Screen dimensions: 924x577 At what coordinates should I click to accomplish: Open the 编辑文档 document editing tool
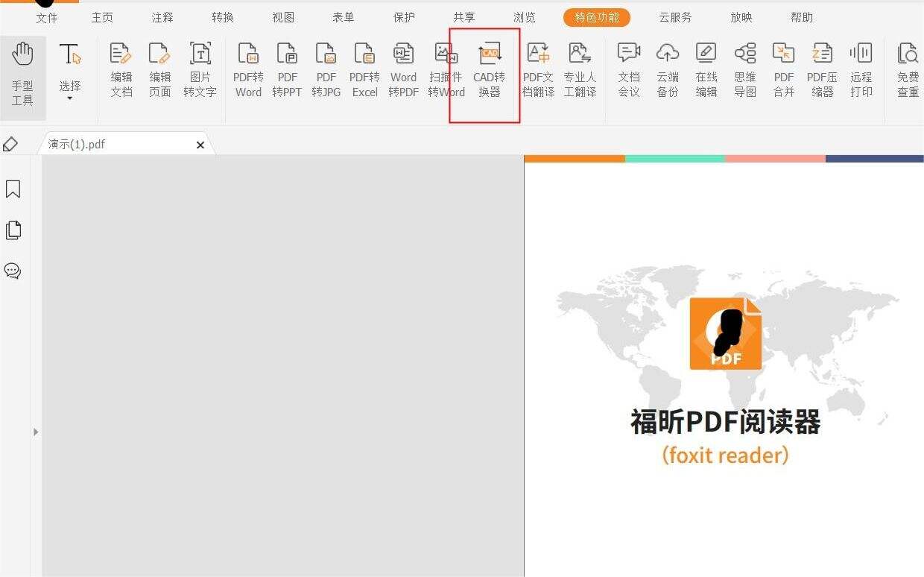121,71
